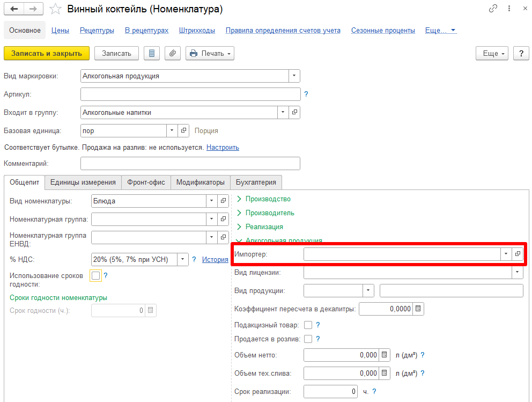
Task: Open the Штрихкоды navigation link
Action: tap(197, 31)
